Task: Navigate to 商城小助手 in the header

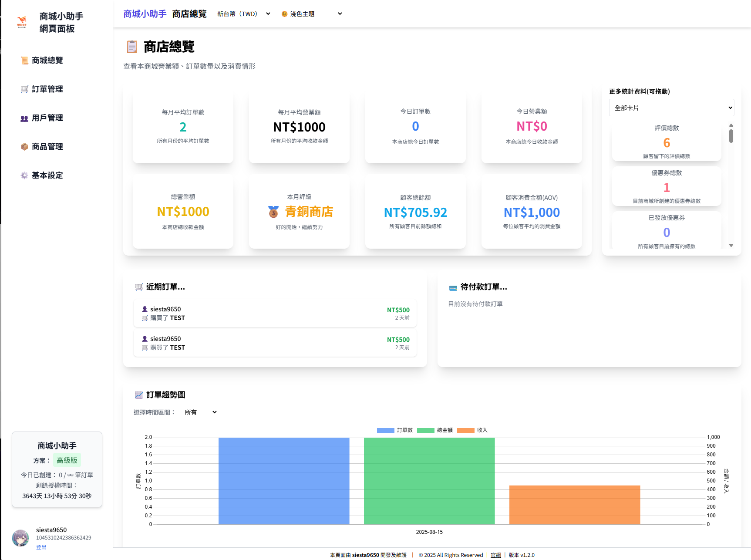Action: (145, 13)
